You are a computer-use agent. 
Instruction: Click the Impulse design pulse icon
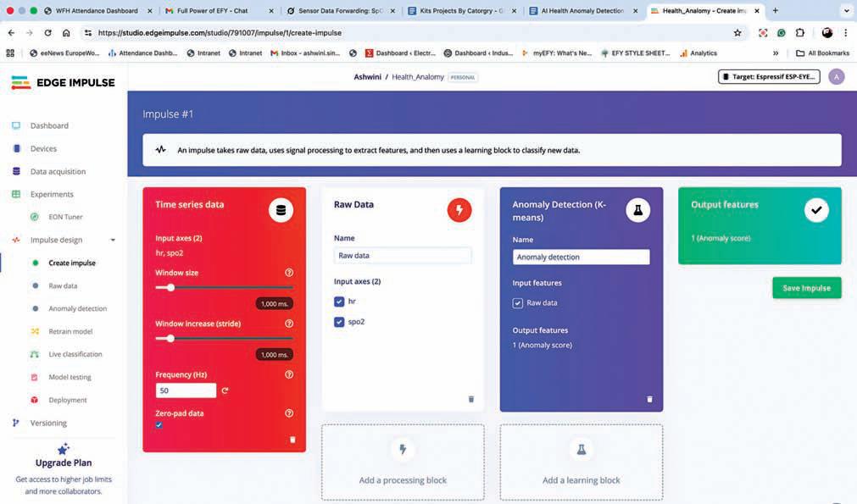(x=16, y=240)
